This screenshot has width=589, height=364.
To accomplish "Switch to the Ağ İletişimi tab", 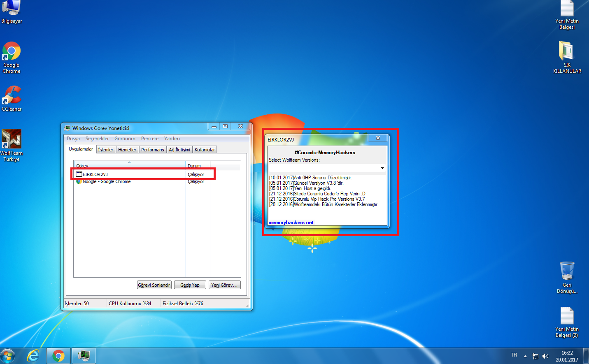I will click(x=179, y=150).
